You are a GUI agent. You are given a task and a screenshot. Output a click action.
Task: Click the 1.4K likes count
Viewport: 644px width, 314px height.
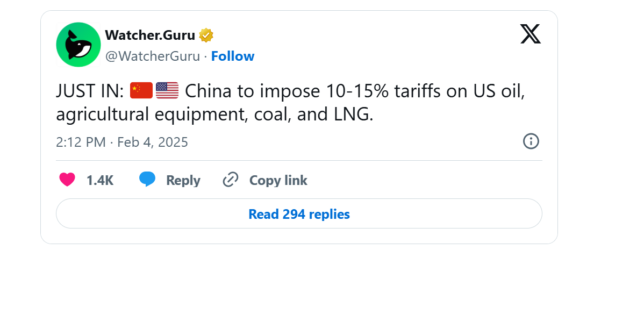[x=100, y=181]
